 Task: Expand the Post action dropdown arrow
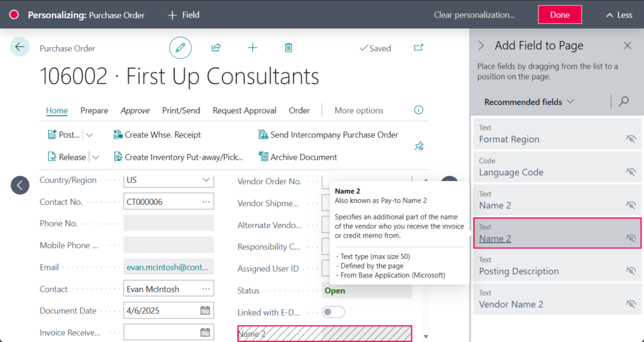[x=89, y=135]
